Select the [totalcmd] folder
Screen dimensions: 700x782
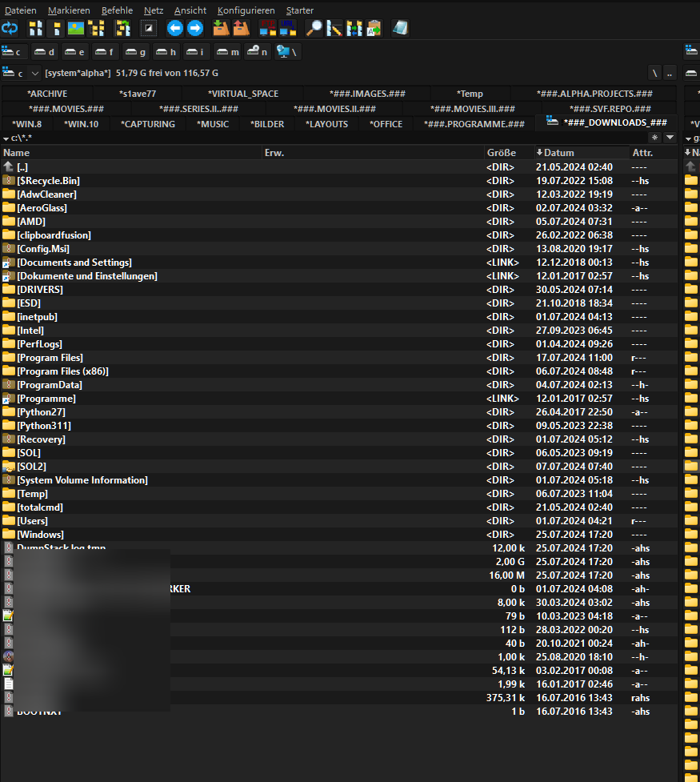[x=339, y=507]
